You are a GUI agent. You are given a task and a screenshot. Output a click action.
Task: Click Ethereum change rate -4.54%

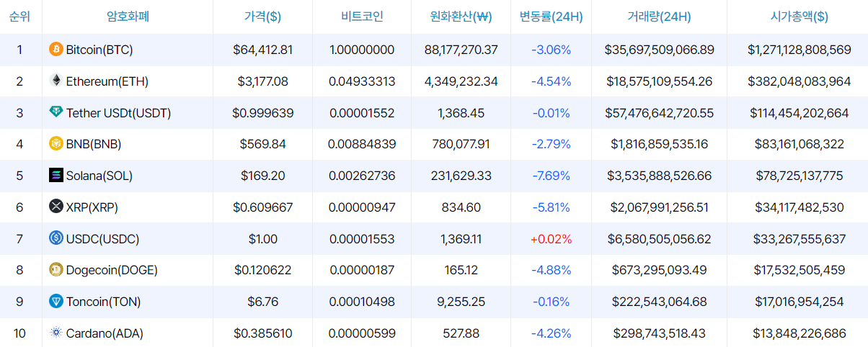click(x=551, y=81)
